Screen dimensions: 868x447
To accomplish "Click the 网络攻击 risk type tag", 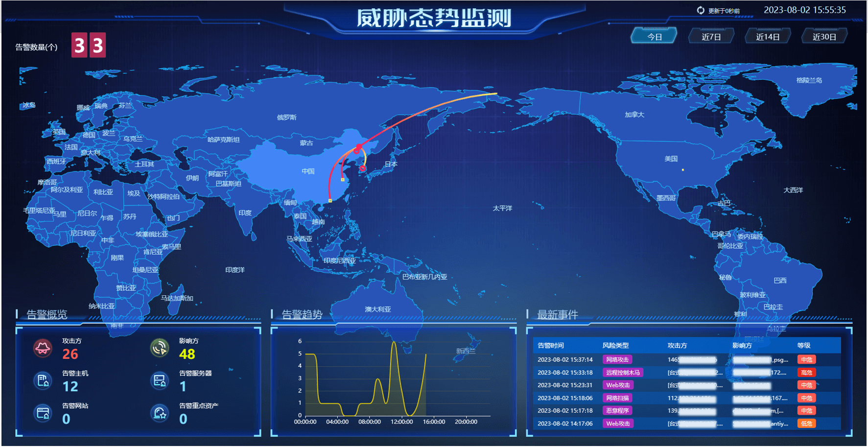I will tap(617, 359).
